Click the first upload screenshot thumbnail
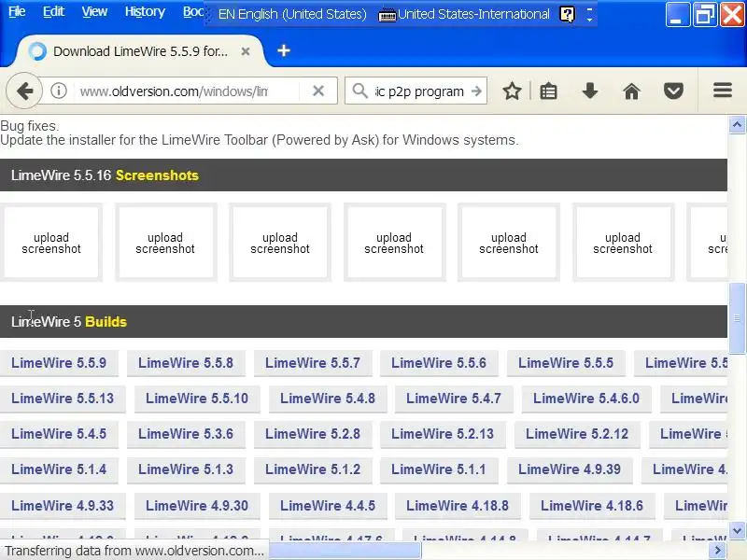The image size is (747, 560). tap(51, 243)
